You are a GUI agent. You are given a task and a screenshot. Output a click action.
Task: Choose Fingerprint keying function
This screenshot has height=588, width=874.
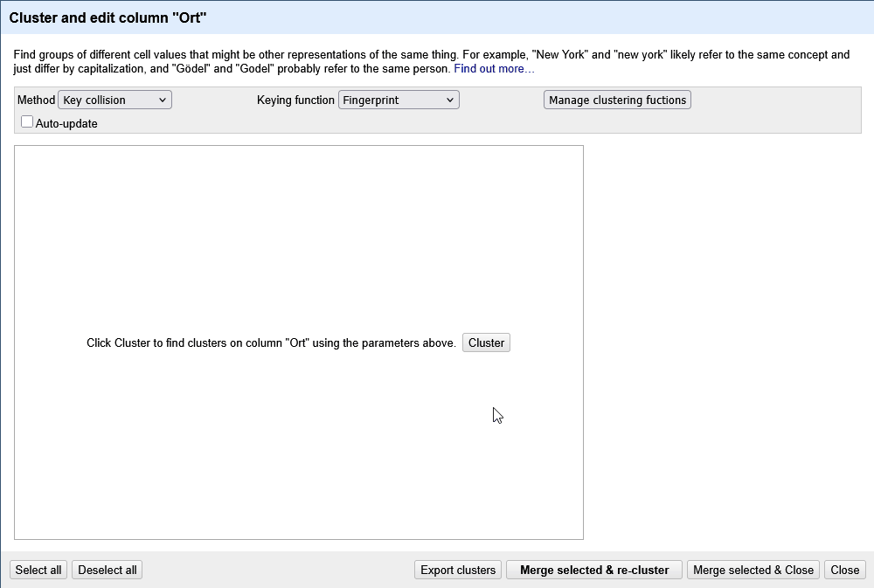pyautogui.click(x=393, y=99)
